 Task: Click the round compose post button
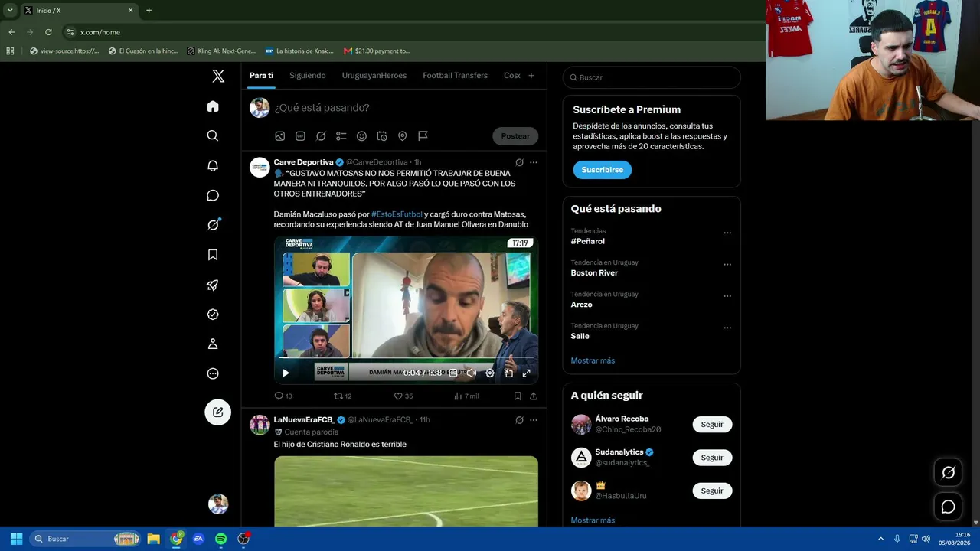[217, 412]
